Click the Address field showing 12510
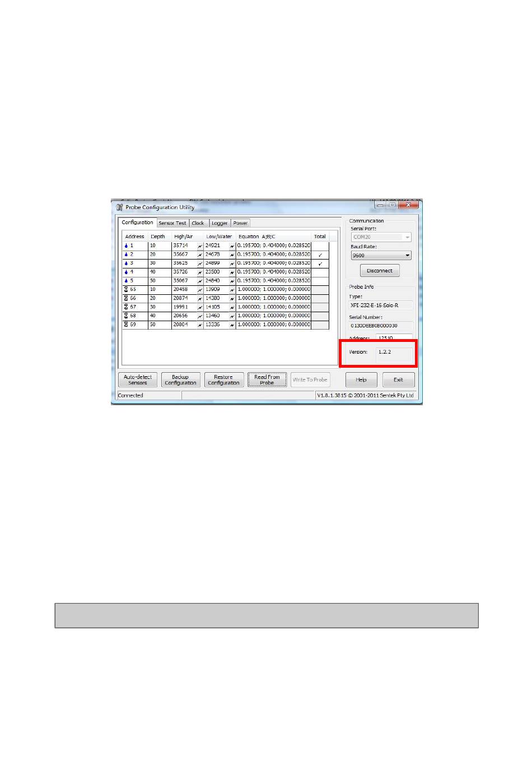 394,337
